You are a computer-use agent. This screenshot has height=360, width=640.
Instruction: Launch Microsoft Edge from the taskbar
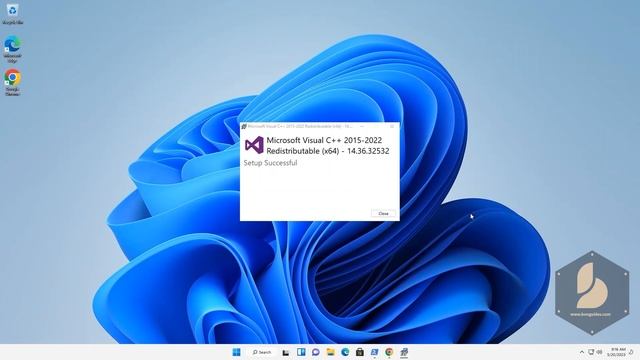345,352
